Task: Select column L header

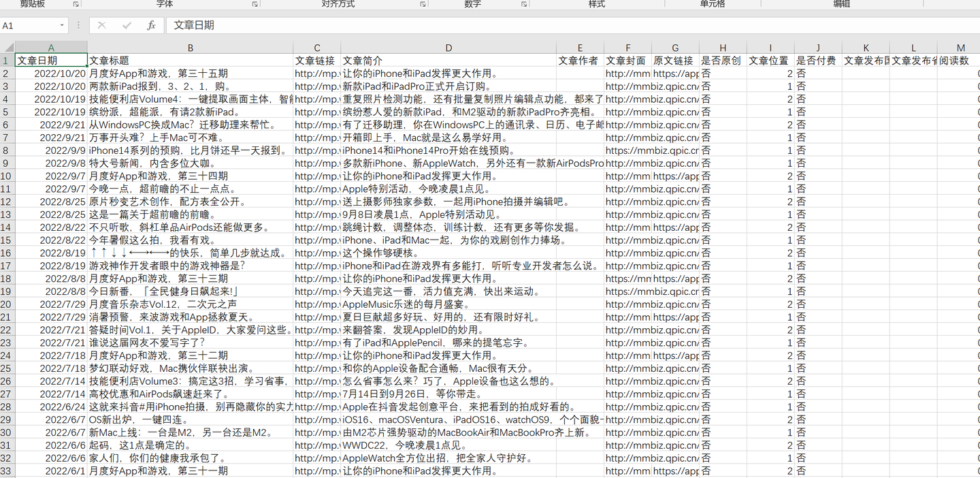Action: click(913, 48)
